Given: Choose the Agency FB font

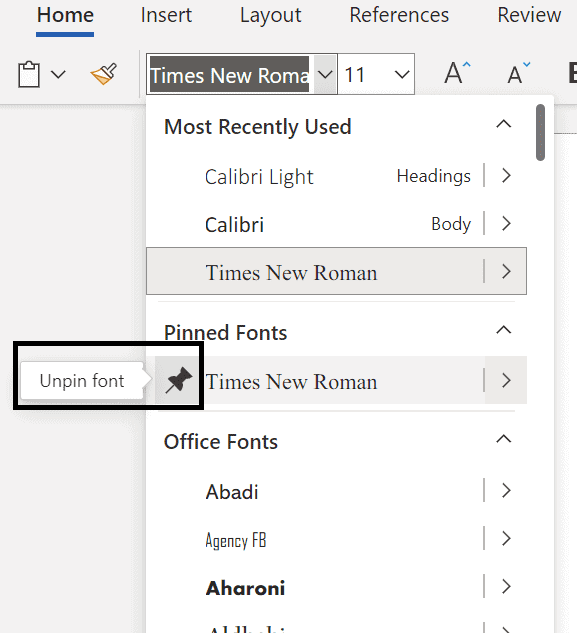Looking at the screenshot, I should pos(315,539).
